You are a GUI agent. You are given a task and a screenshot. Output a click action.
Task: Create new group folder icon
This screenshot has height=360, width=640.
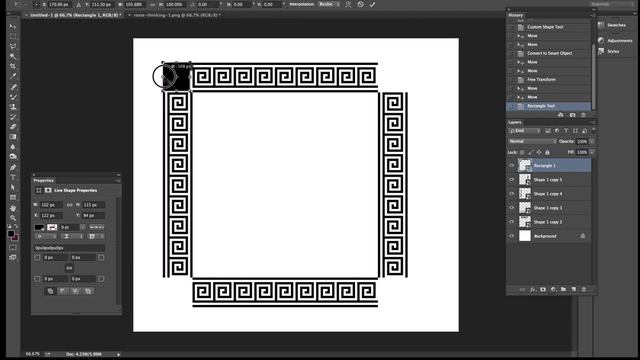click(563, 289)
